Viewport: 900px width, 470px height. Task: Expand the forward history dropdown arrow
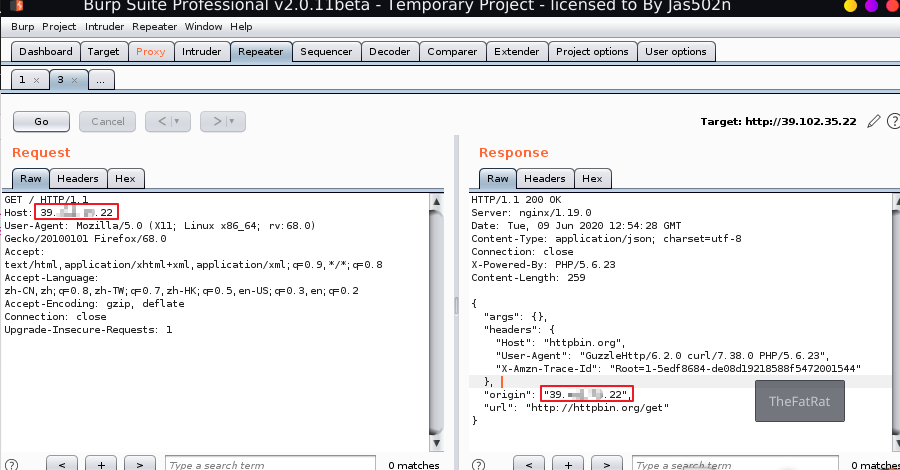pyautogui.click(x=232, y=121)
